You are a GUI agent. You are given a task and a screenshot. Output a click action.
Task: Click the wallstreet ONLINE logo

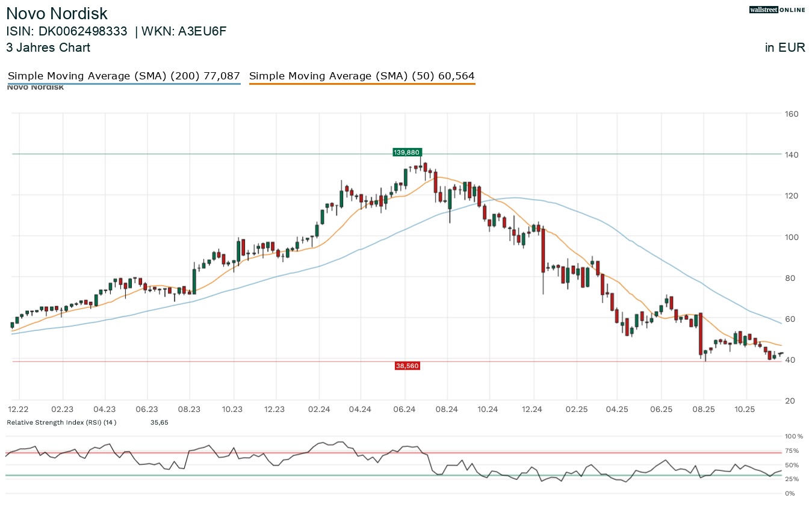click(776, 10)
